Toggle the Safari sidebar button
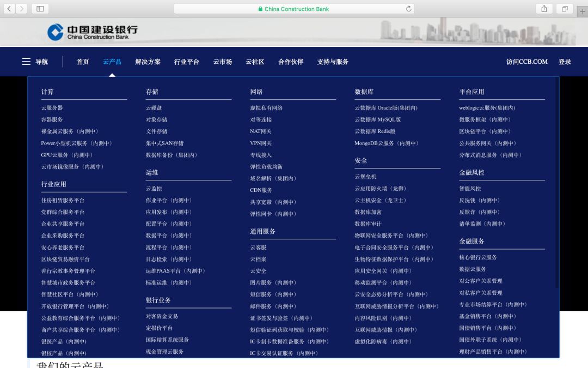 [40, 9]
